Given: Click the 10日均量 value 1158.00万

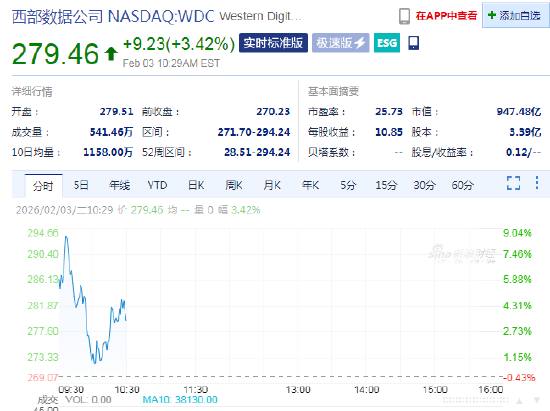Looking at the screenshot, I should [x=108, y=152].
